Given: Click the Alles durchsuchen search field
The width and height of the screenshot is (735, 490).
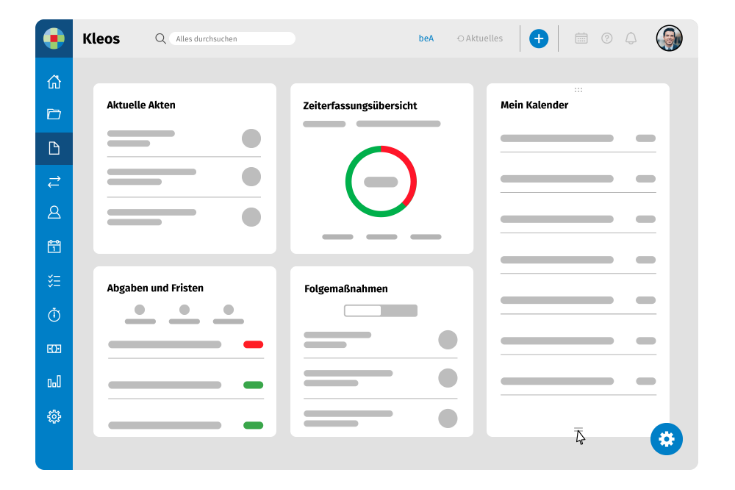Looking at the screenshot, I should 232,39.
